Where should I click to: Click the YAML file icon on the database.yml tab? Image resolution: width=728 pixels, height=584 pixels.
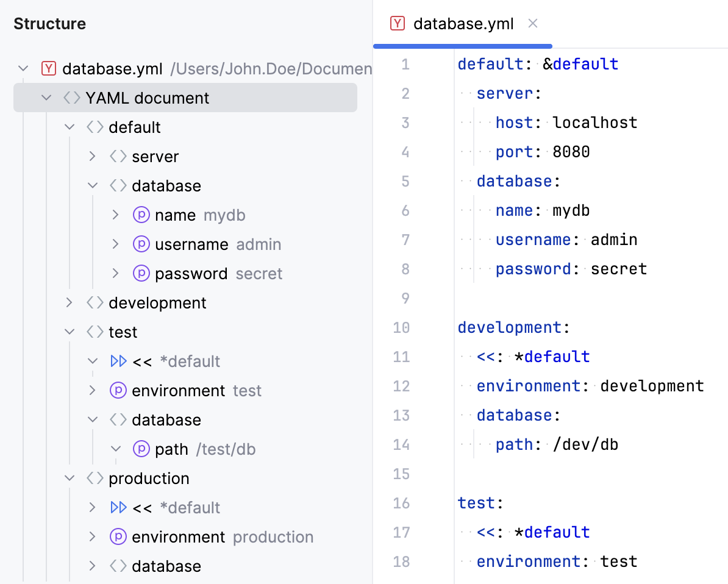pyautogui.click(x=397, y=23)
